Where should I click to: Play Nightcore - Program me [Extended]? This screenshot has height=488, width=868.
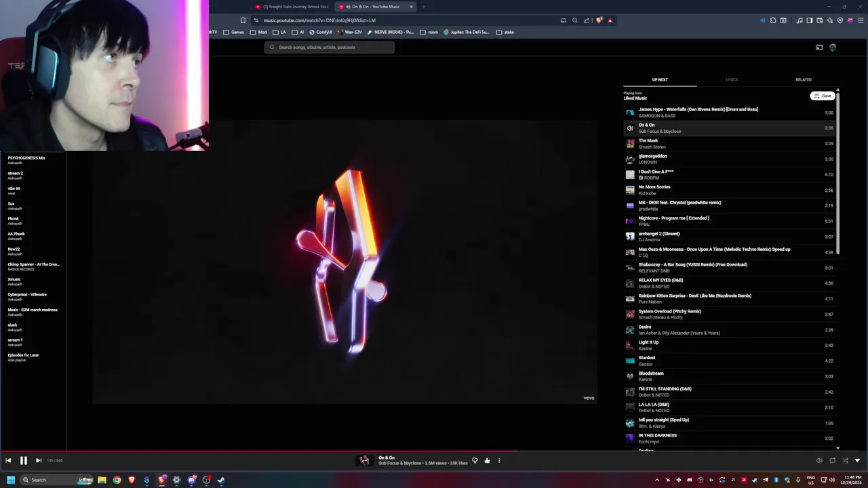pos(729,221)
